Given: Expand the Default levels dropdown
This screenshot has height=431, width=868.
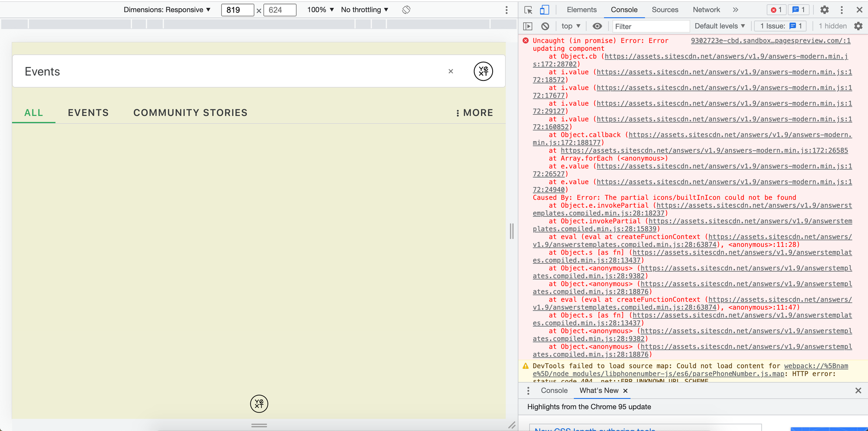Looking at the screenshot, I should [720, 26].
